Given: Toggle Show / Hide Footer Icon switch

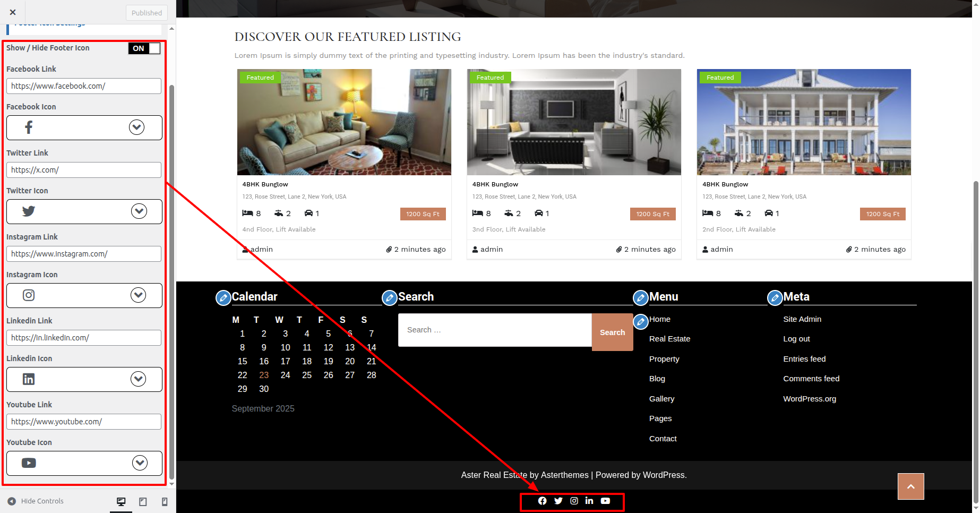Looking at the screenshot, I should (x=144, y=48).
